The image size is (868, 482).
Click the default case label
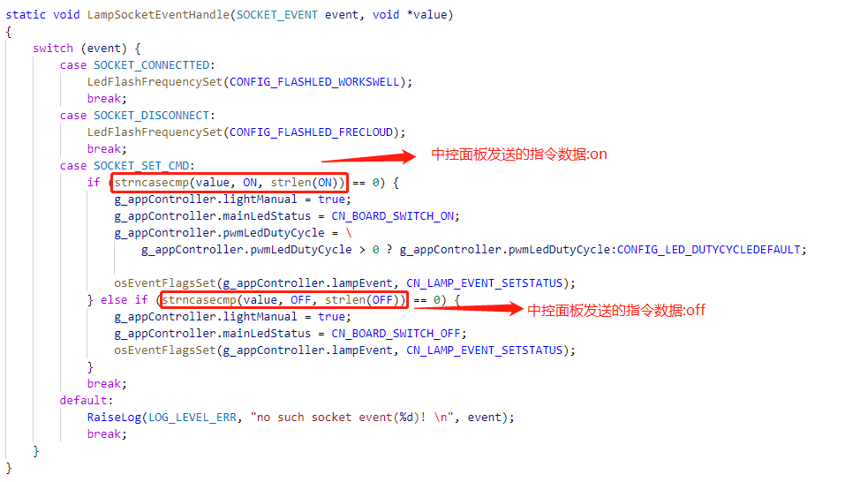pyautogui.click(x=84, y=401)
